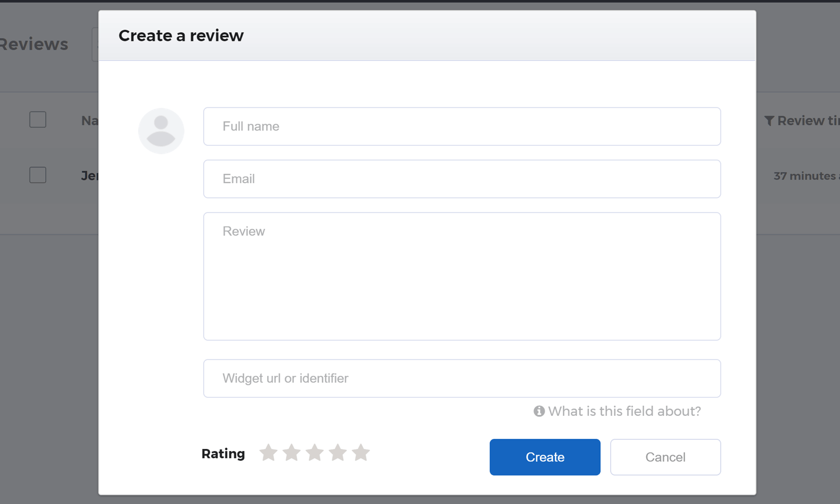Set rating to four stars

338,453
